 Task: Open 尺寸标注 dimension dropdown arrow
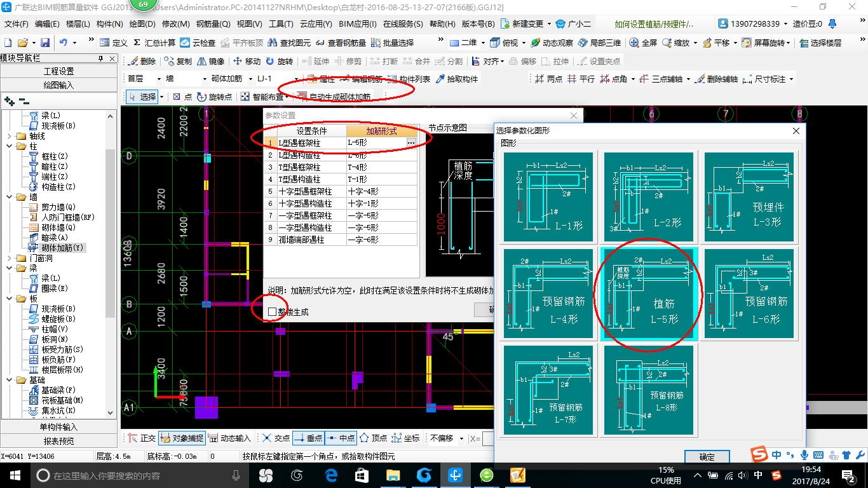point(790,79)
